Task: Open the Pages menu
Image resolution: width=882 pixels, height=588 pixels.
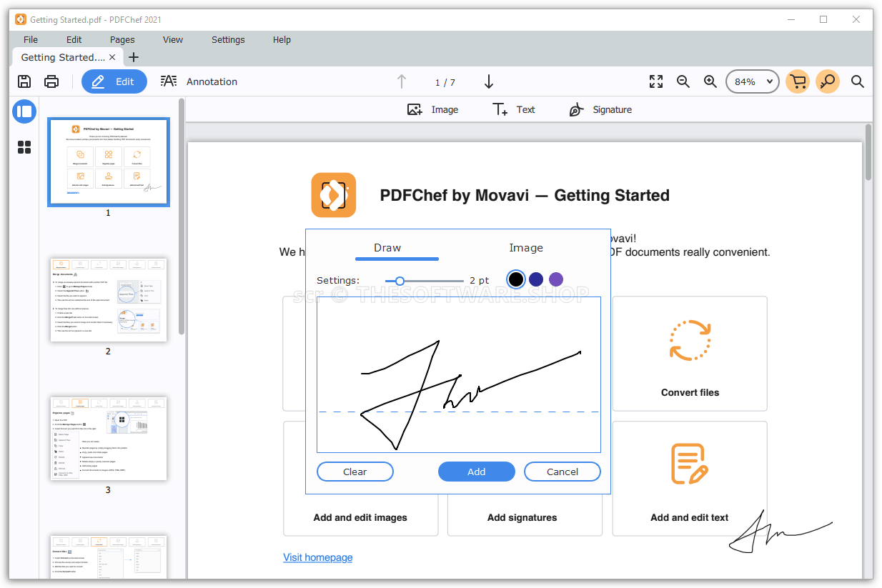Action: pyautogui.click(x=122, y=39)
